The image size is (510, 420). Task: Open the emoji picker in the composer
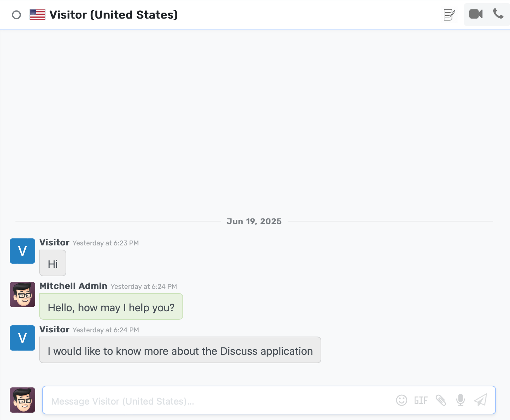click(402, 400)
